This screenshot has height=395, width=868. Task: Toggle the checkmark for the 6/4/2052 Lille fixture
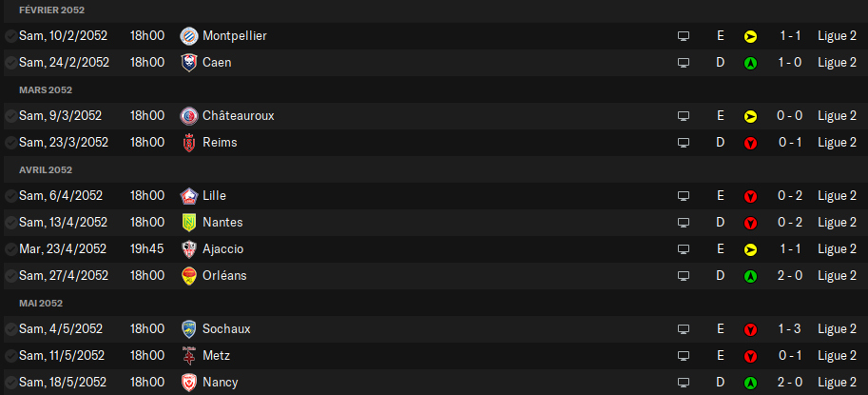coord(10,196)
